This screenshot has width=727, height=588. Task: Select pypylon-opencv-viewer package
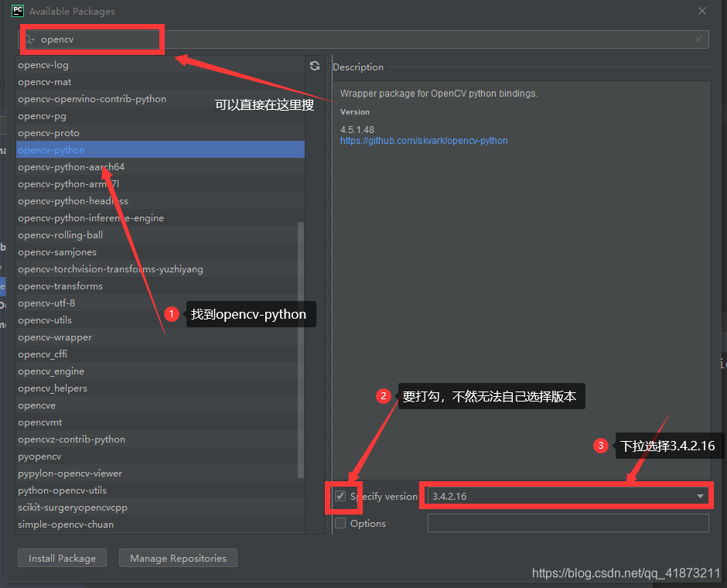pyautogui.click(x=160, y=473)
